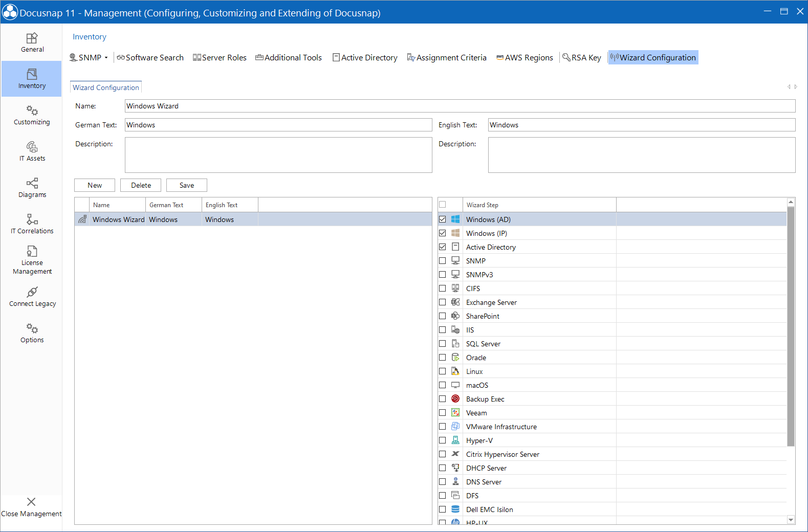Image resolution: width=808 pixels, height=532 pixels.
Task: Sort by the German Text column header
Action: tap(173, 205)
